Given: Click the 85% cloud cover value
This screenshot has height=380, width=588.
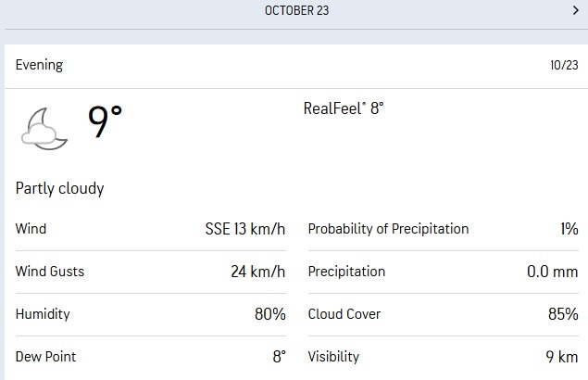Looking at the screenshot, I should click(x=562, y=314).
